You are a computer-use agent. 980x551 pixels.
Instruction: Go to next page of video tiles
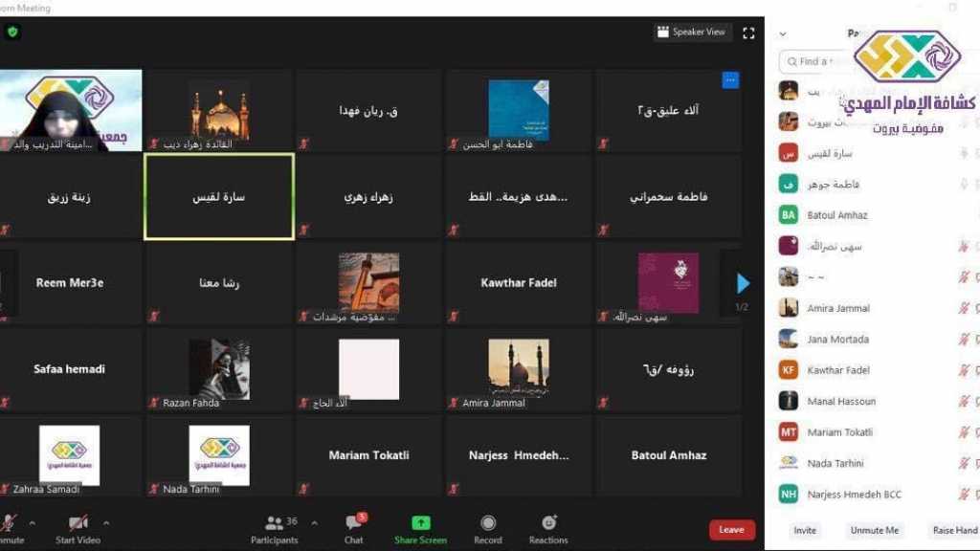pyautogui.click(x=743, y=283)
